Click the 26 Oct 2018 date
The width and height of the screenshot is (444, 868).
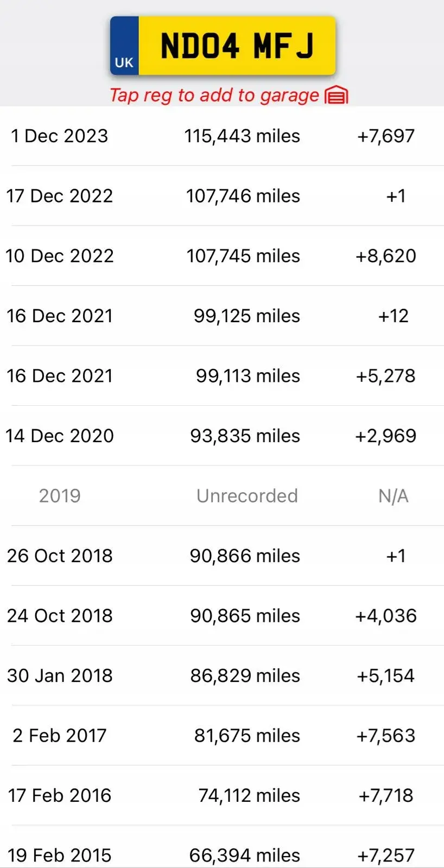(x=60, y=556)
